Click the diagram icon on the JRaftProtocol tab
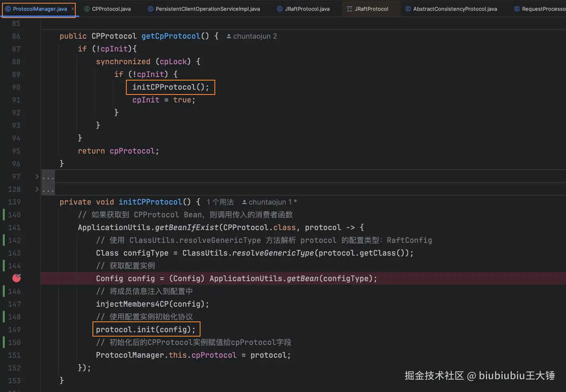 pos(350,9)
